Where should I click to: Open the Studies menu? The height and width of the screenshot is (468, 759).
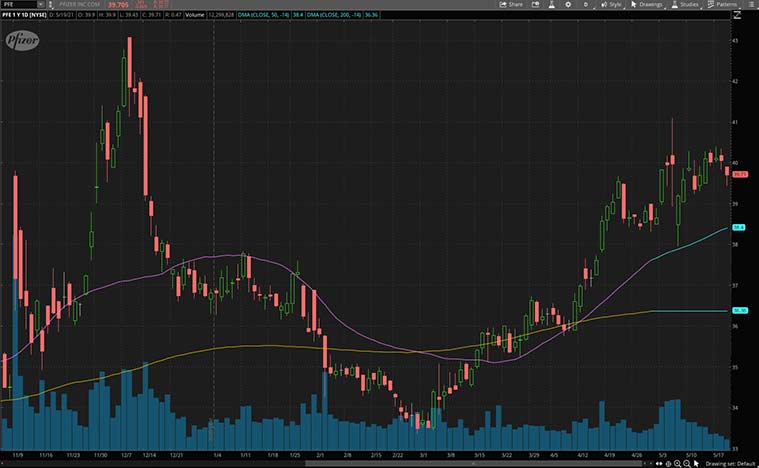(x=685, y=4)
